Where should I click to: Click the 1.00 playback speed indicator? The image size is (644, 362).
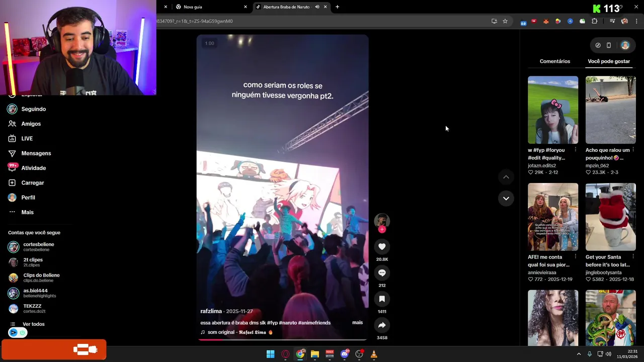(209, 43)
